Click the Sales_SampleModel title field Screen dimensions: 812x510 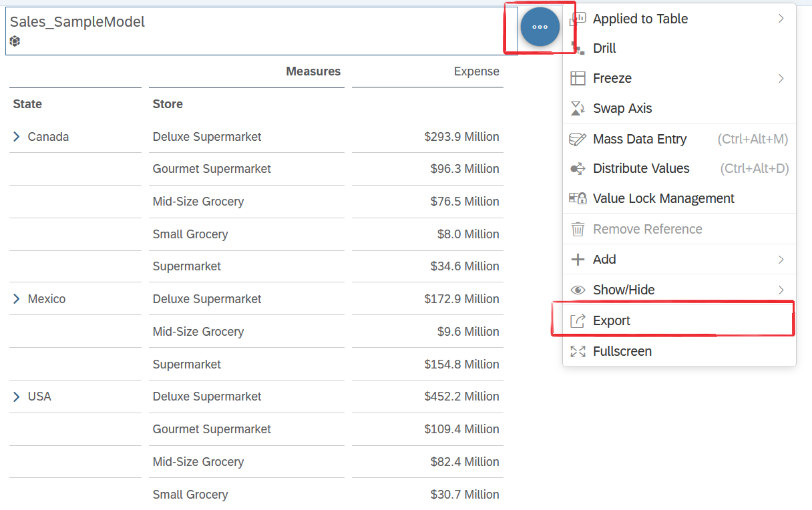point(77,21)
